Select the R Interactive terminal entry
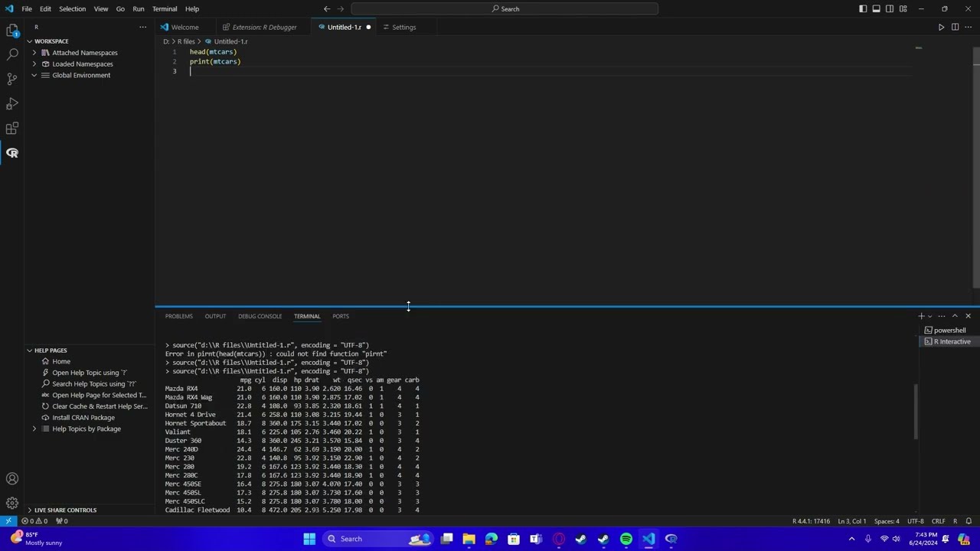 (949, 342)
